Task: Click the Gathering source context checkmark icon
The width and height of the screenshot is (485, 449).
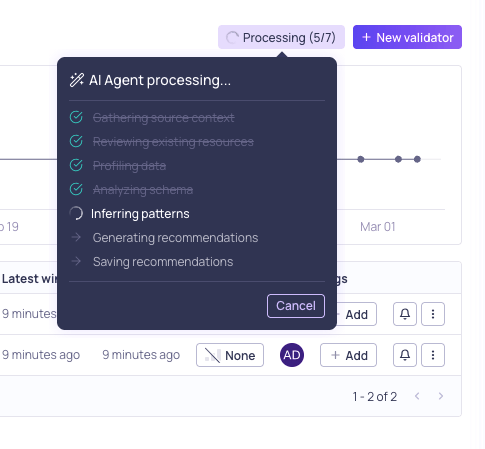Action: point(76,117)
